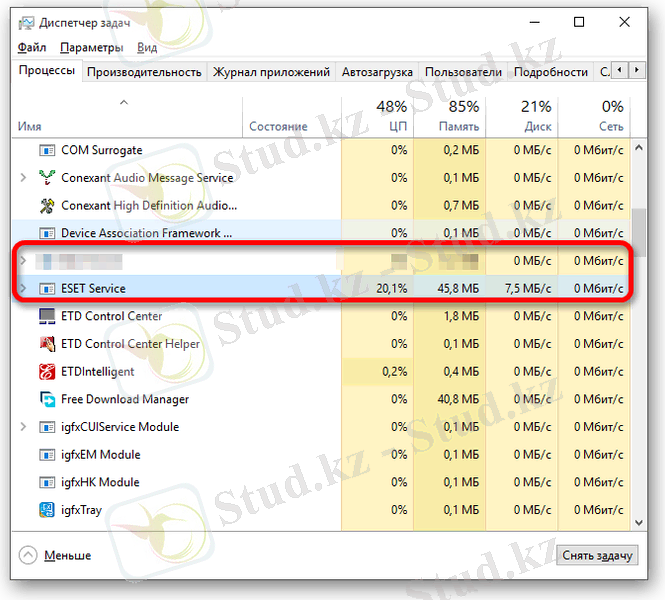This screenshot has height=600, width=665.
Task: Click the Снять задачу button
Action: [x=597, y=555]
